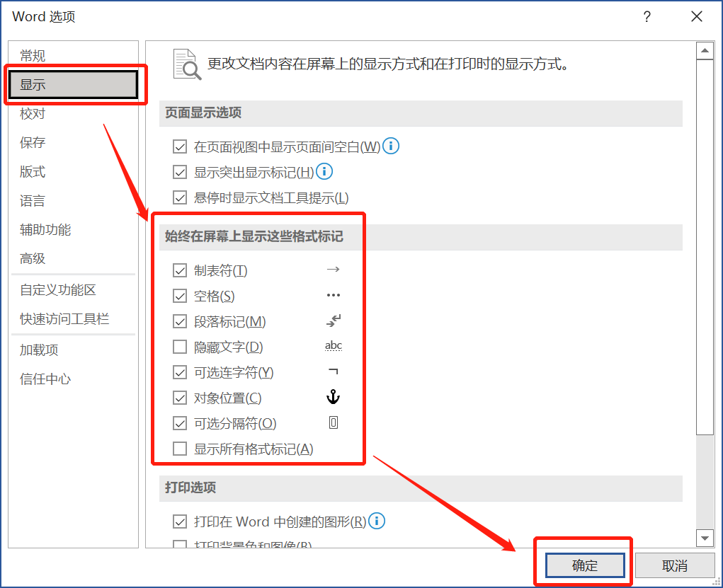Viewport: 723px width, 588px height.
Task: Click the 页面显示选项 section header
Action: 421,113
